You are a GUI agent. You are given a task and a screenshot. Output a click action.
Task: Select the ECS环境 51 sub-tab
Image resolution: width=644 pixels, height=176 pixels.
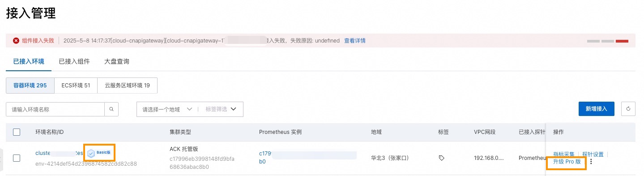76,85
